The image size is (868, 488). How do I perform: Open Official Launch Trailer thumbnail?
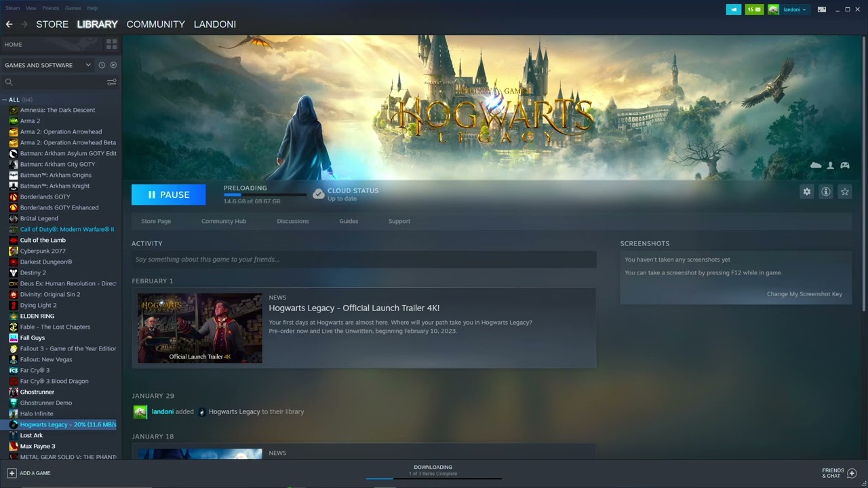200,328
